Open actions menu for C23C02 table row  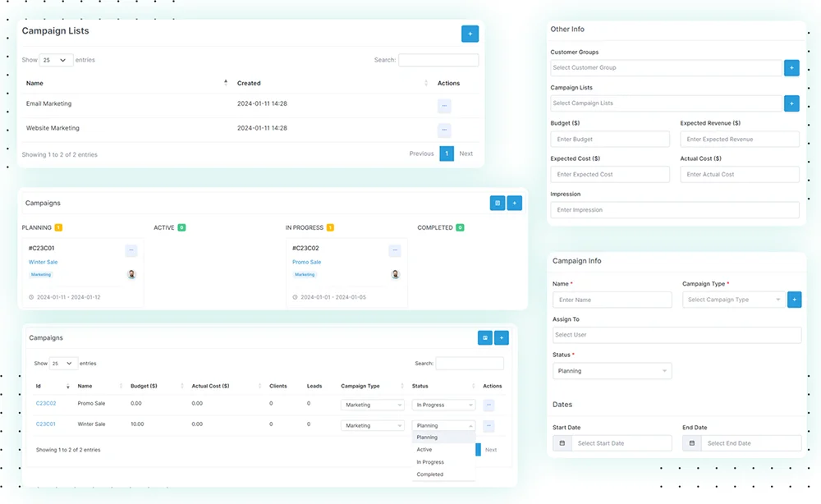(x=488, y=405)
